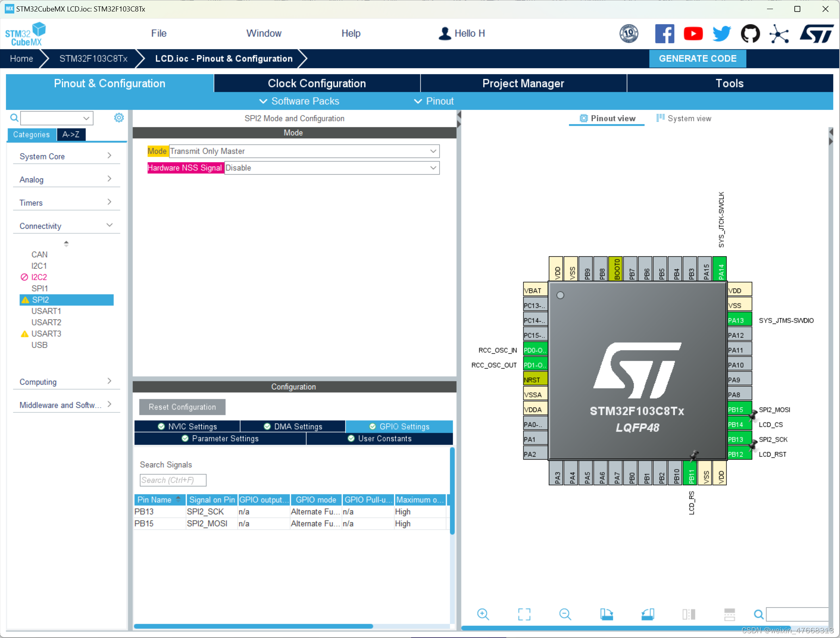Switch to System view
The height and width of the screenshot is (638, 840).
(684, 118)
